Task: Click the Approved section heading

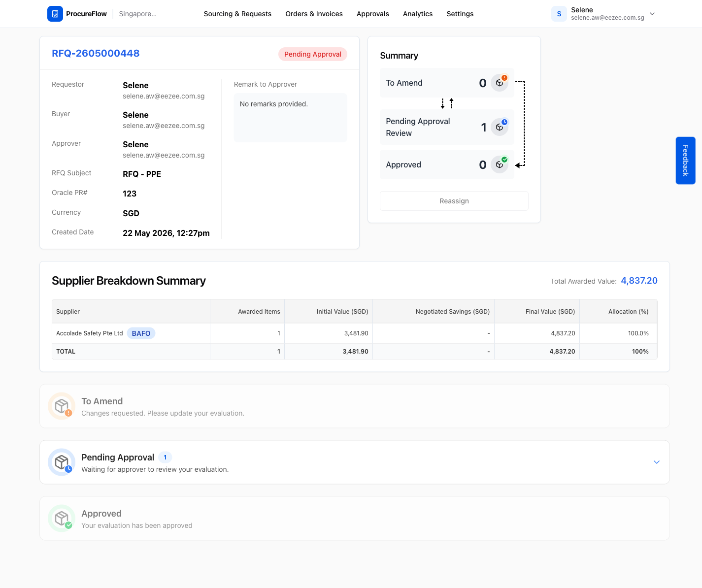Action: click(101, 514)
